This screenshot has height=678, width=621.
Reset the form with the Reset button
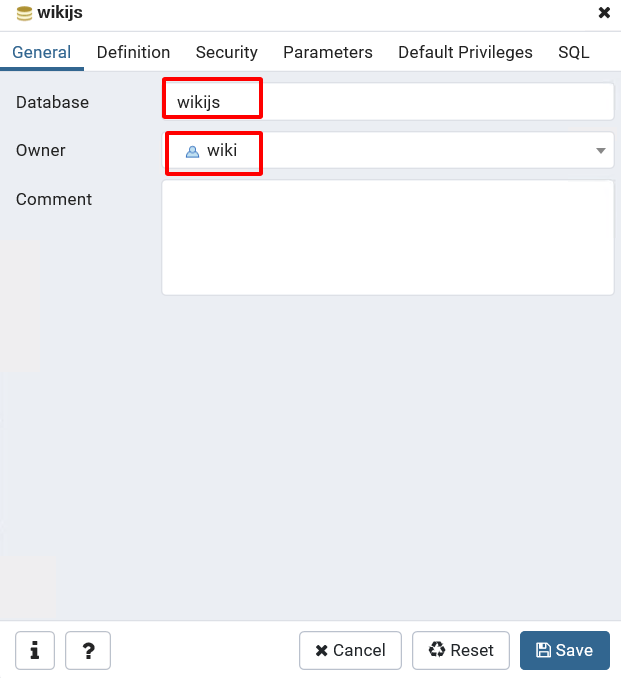pyautogui.click(x=461, y=650)
